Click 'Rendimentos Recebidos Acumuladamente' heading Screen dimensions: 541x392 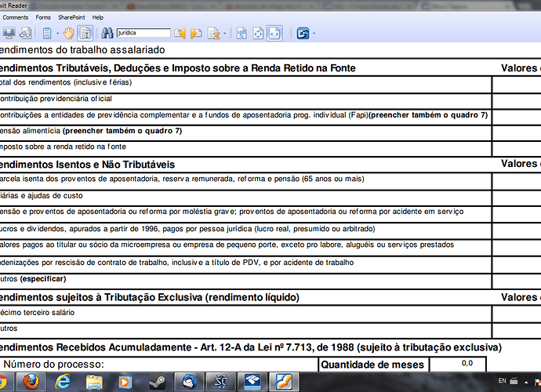point(251,347)
